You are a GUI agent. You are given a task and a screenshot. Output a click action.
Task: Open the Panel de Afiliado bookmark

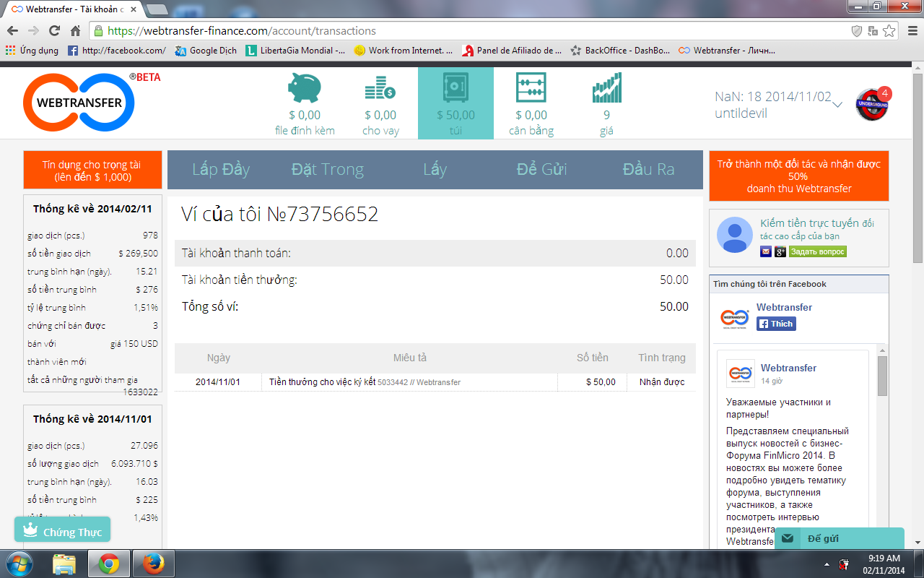click(x=512, y=51)
